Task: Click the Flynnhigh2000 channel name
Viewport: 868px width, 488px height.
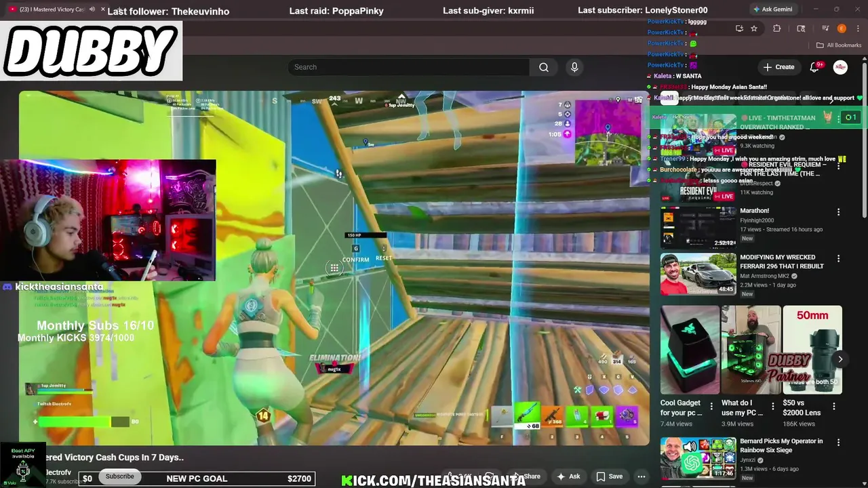Action: coord(757,220)
